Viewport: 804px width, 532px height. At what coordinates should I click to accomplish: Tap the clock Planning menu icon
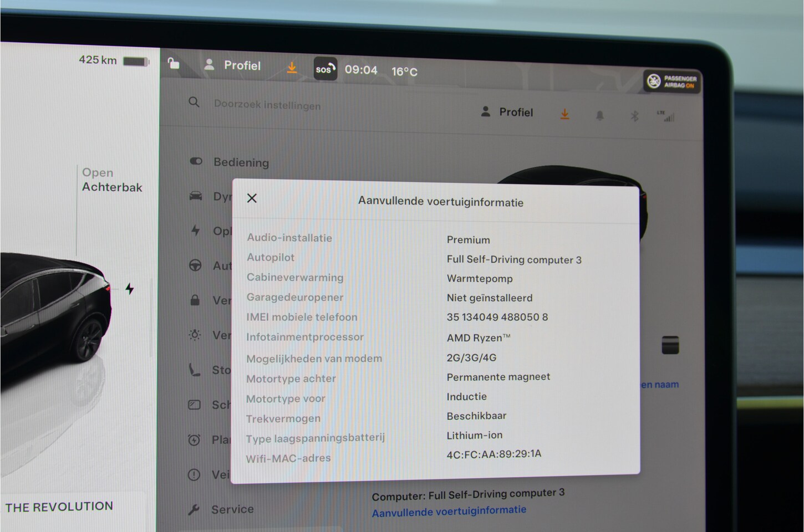[194, 440]
